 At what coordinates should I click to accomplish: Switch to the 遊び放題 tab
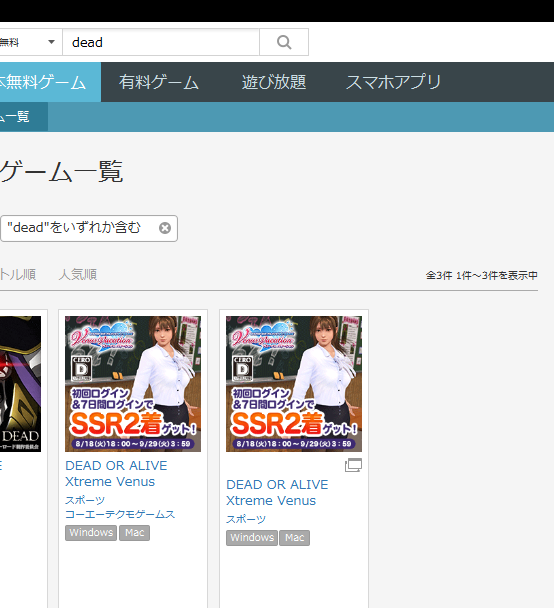pyautogui.click(x=274, y=82)
